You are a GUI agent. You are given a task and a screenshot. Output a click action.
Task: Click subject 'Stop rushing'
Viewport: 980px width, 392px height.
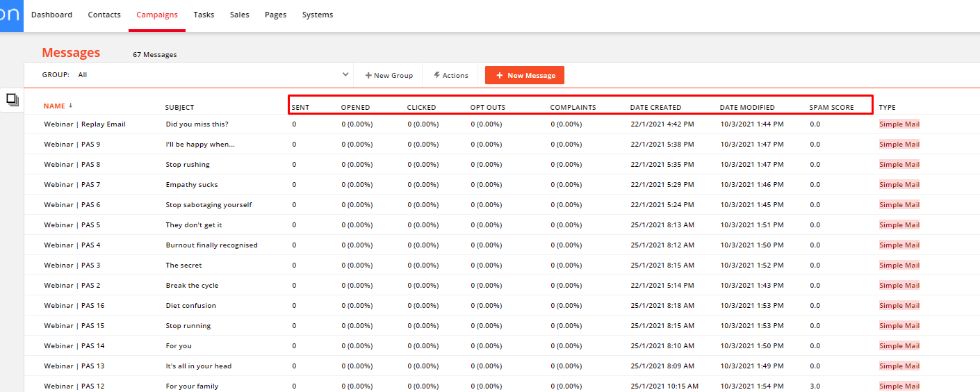coord(188,165)
